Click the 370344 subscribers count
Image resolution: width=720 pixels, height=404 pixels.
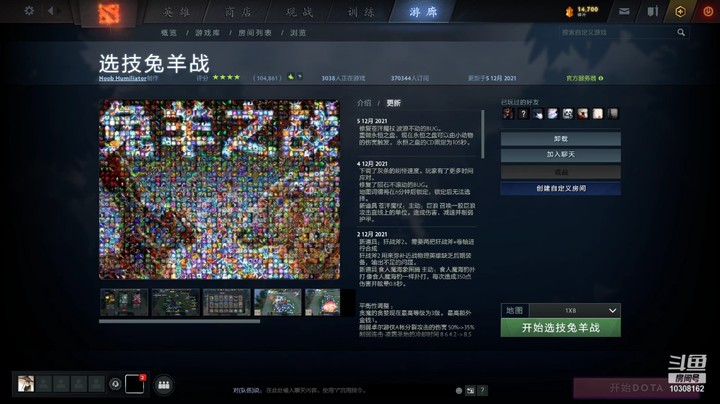[x=410, y=79]
